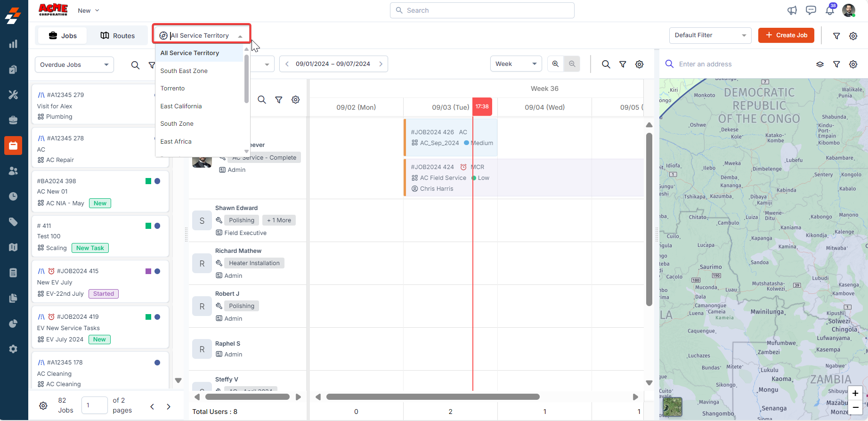
Task: Open the chat messages icon
Action: (811, 10)
